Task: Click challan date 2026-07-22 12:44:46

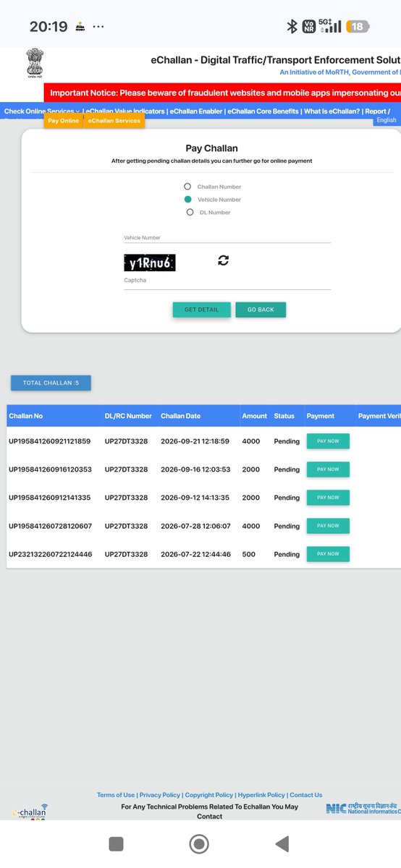Action: pos(195,554)
